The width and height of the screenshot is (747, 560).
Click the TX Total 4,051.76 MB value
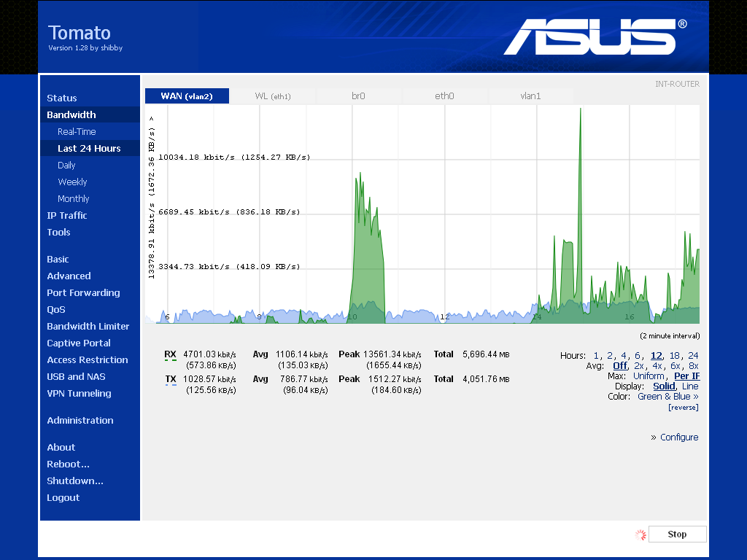click(486, 379)
